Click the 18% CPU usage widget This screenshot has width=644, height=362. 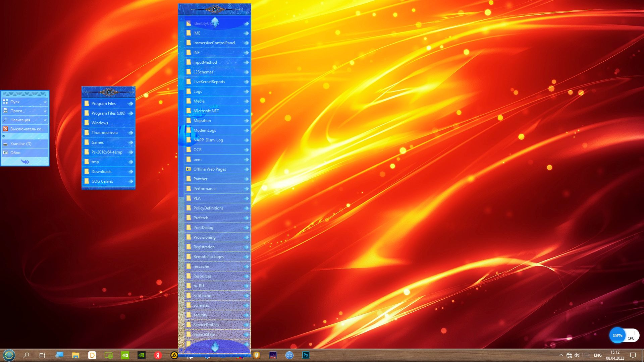pyautogui.click(x=617, y=335)
